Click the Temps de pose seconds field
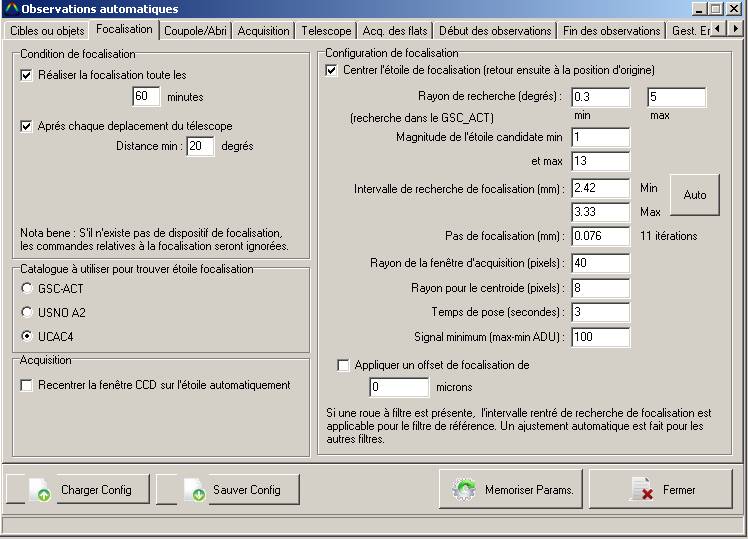The width and height of the screenshot is (748, 539). click(600, 312)
